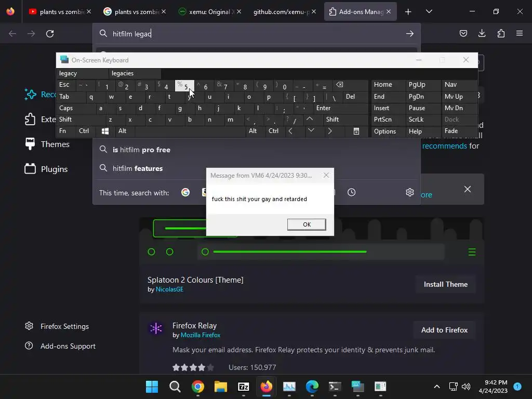Toggle the Caps key on On-Screen Keyboard

click(76, 108)
